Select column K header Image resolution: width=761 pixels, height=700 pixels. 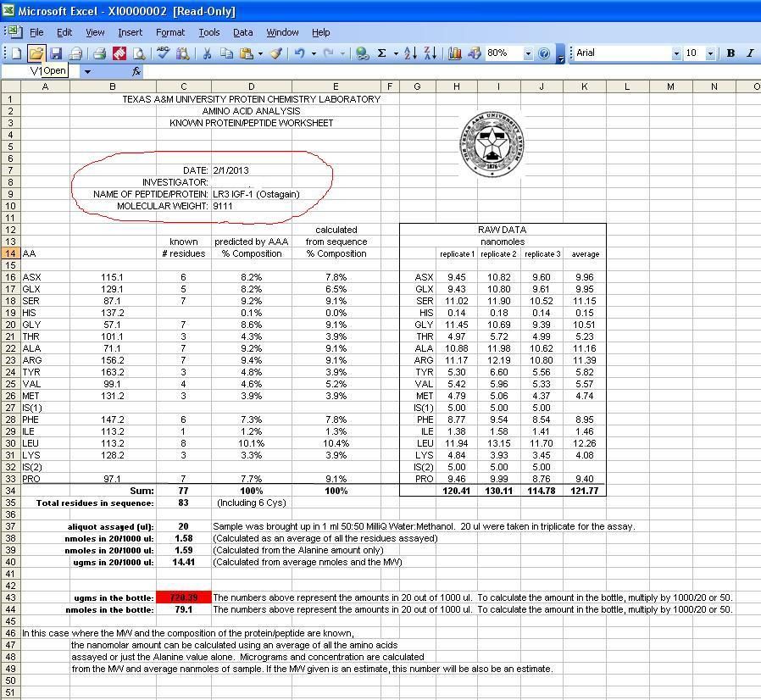585,86
